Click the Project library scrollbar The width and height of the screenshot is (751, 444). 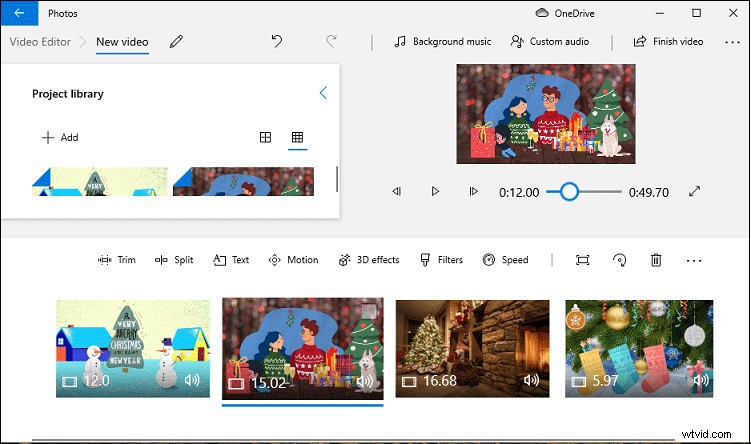(337, 179)
